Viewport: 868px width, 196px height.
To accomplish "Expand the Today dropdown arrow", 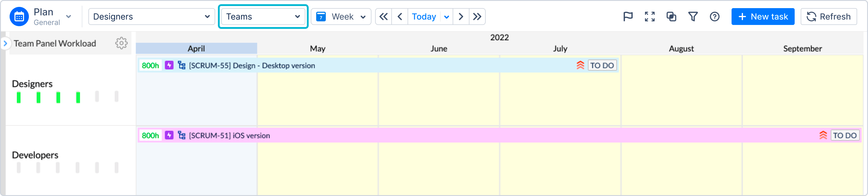I will tap(446, 17).
